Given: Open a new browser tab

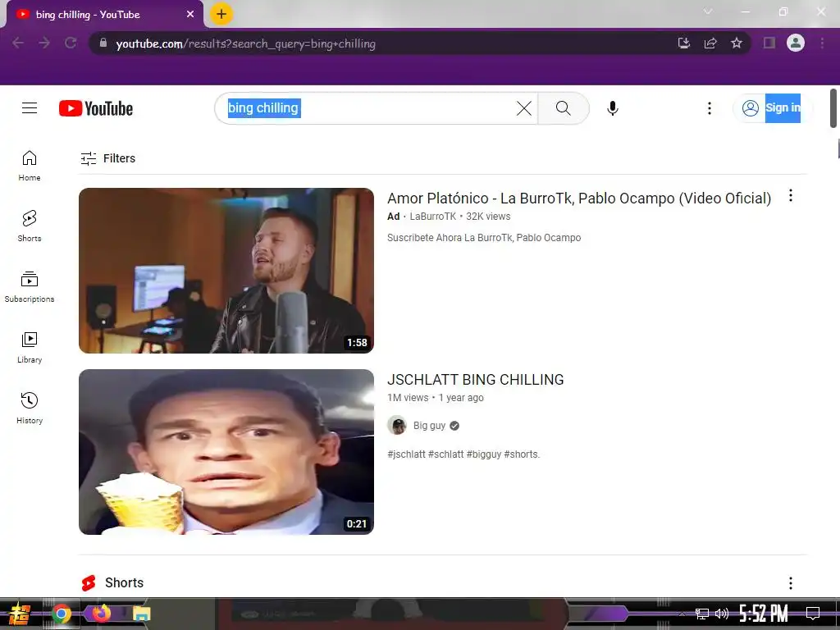Looking at the screenshot, I should (x=221, y=14).
